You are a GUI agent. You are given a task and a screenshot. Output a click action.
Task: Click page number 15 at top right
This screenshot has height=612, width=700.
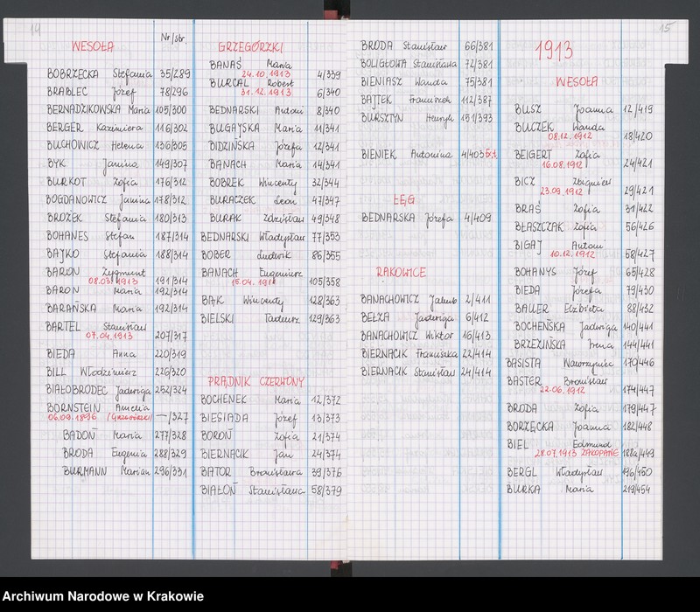point(665,28)
